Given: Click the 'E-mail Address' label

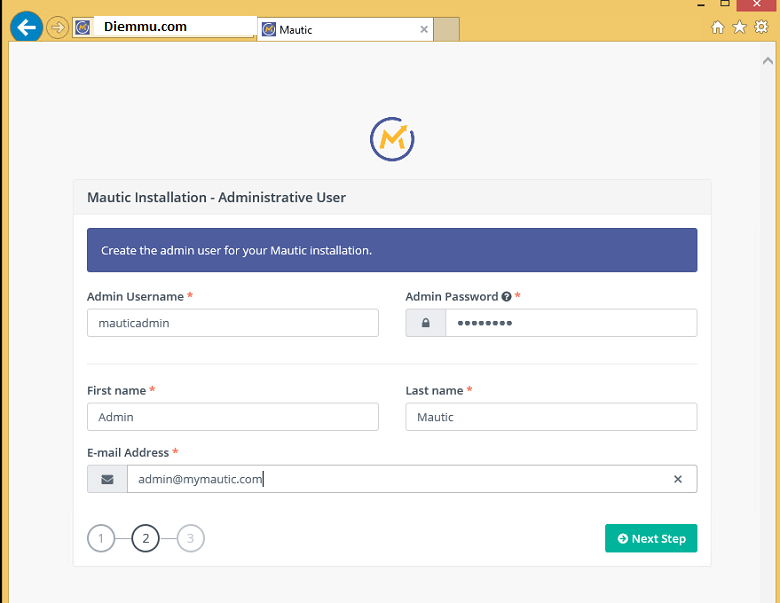Looking at the screenshot, I should (x=128, y=453).
